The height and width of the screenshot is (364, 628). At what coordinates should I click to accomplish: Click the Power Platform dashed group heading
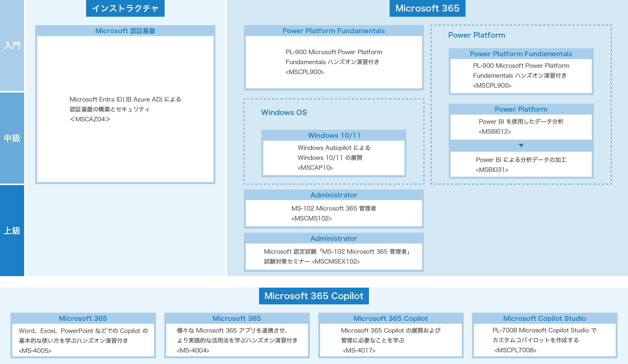476,35
